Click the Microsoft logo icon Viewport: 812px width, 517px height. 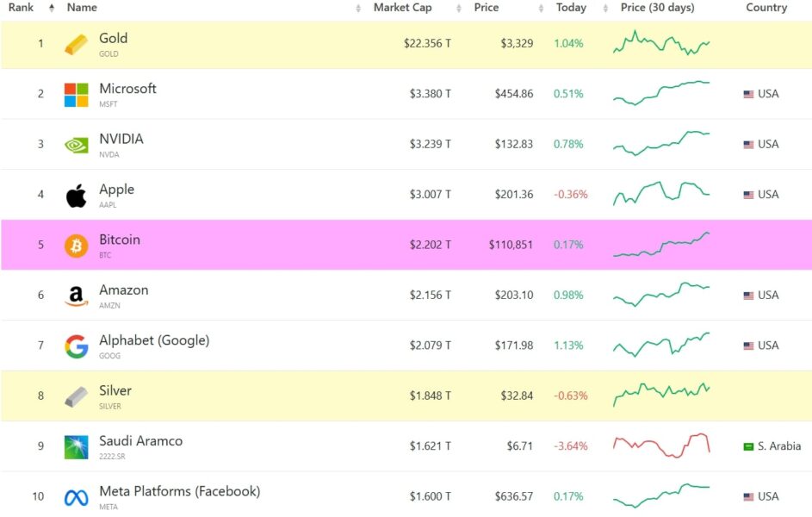coord(76,95)
